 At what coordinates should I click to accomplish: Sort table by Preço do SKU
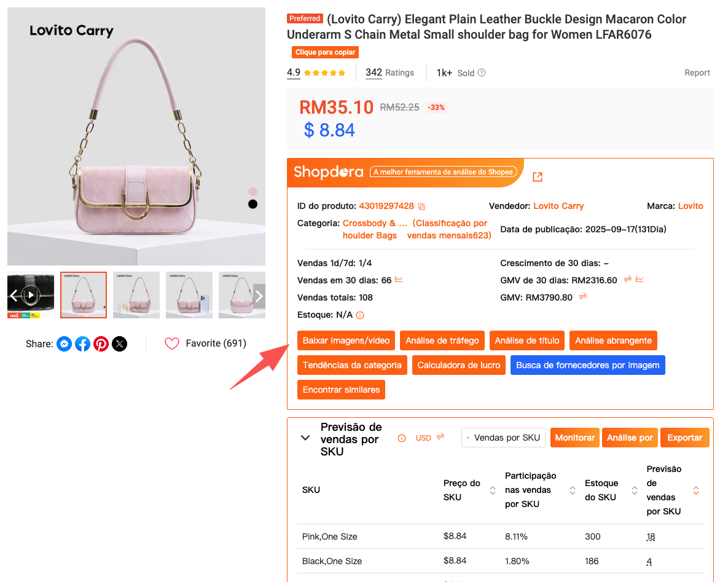492,490
